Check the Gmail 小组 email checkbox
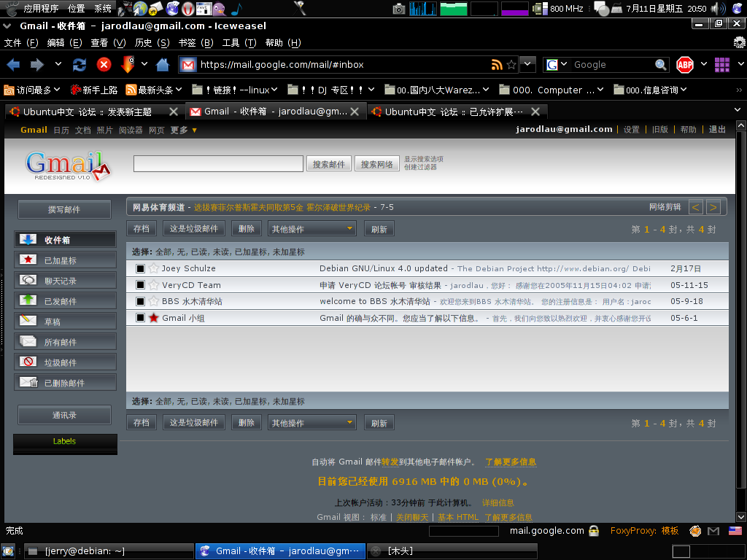This screenshot has width=747, height=560. tap(140, 318)
